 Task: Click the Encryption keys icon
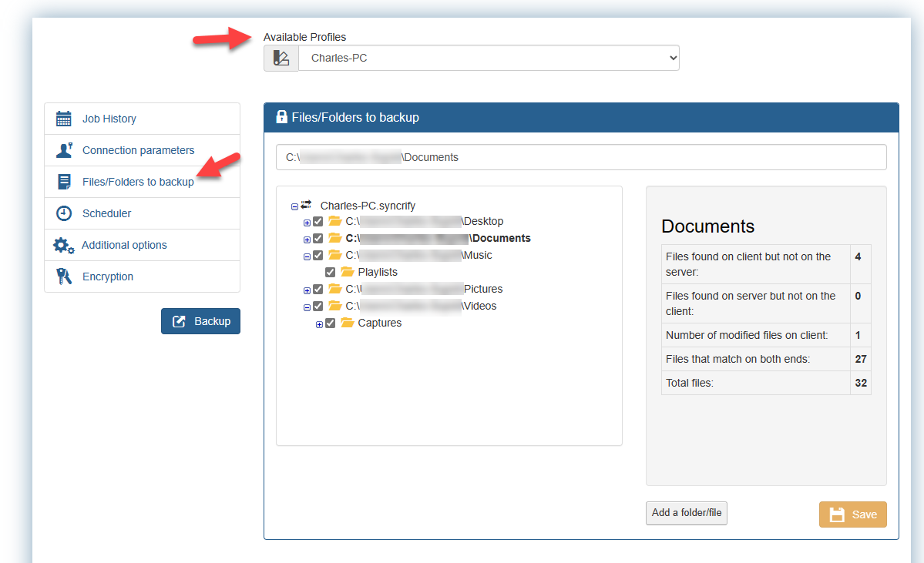(64, 276)
